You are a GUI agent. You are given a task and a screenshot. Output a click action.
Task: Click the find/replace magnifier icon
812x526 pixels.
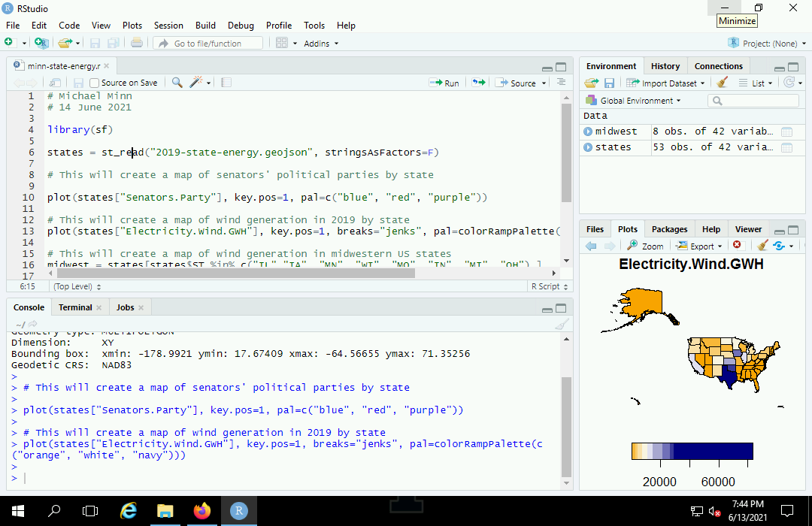(177, 83)
